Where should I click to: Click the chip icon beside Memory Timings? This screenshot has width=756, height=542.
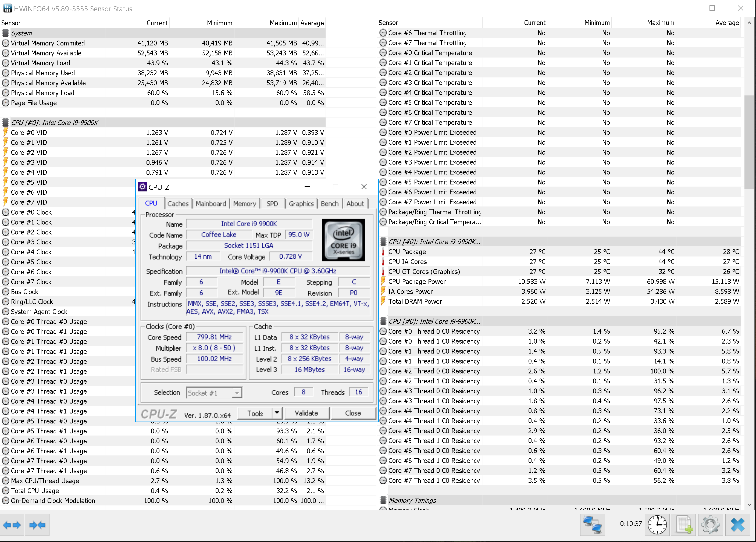pos(383,500)
